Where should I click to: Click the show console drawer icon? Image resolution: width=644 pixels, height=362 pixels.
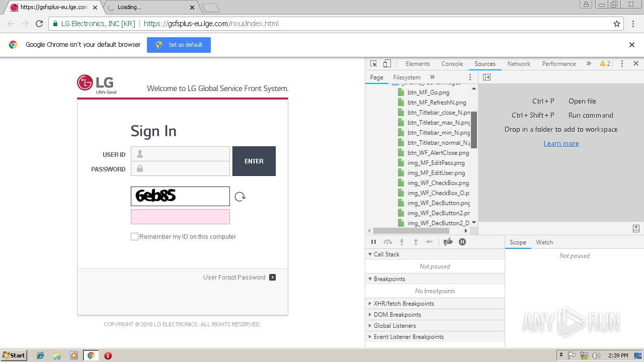click(636, 228)
